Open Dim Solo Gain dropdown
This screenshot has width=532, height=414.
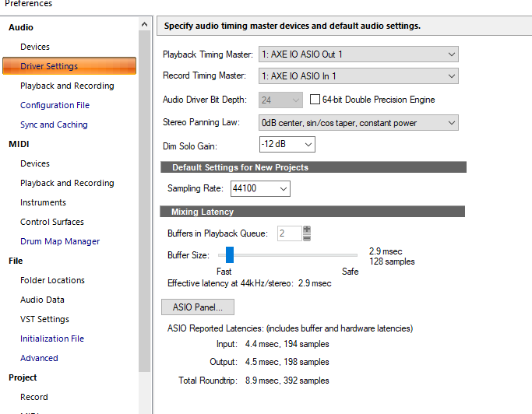[x=287, y=145]
